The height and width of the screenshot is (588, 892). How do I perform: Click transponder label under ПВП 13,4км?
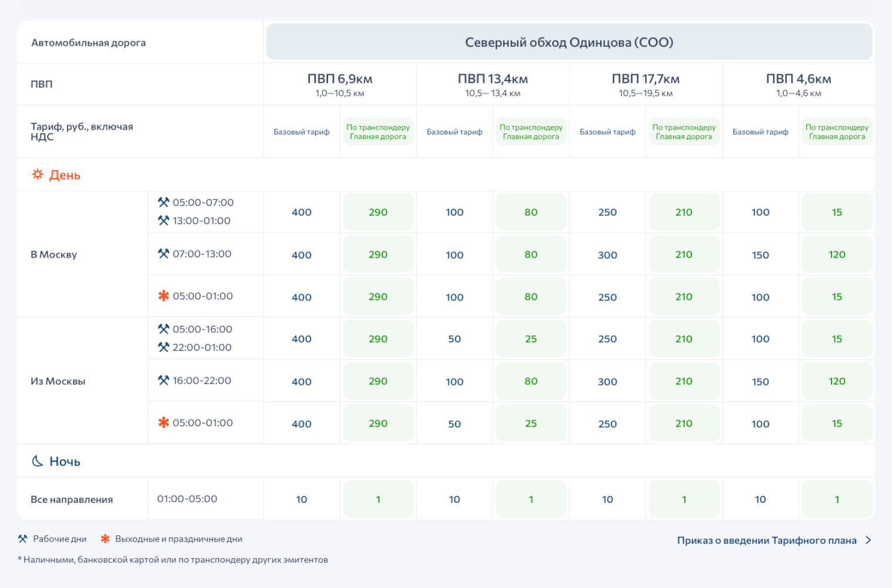coord(531,131)
